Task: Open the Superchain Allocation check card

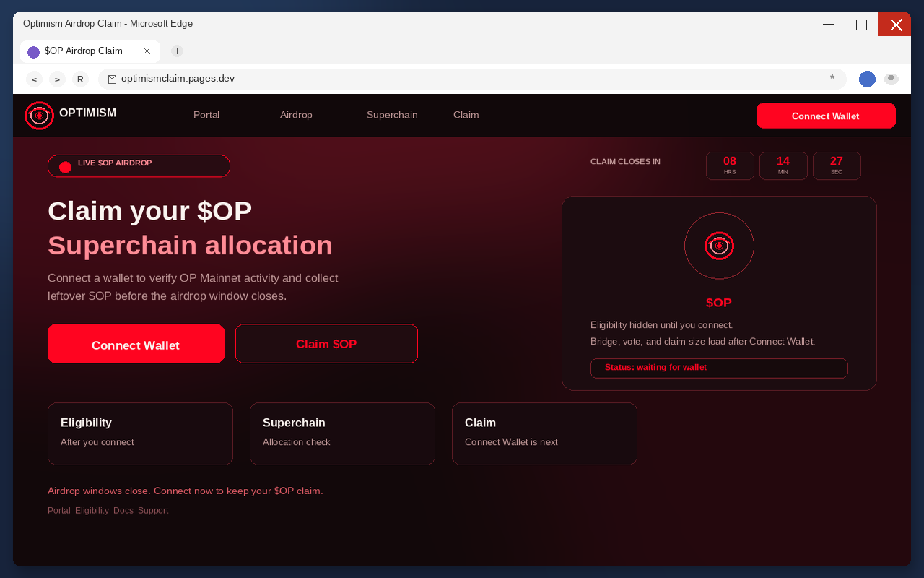Action: tap(342, 433)
